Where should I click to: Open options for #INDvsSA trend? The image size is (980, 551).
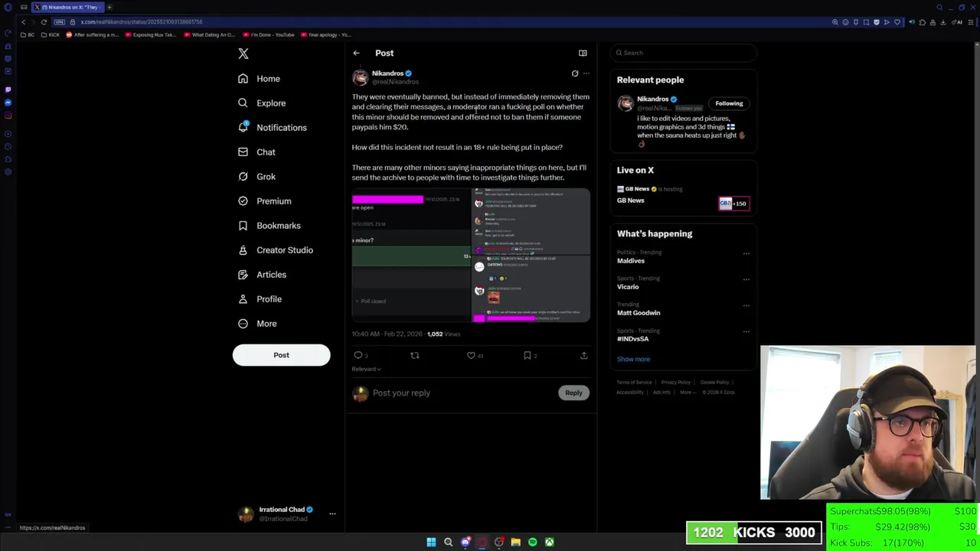746,331
